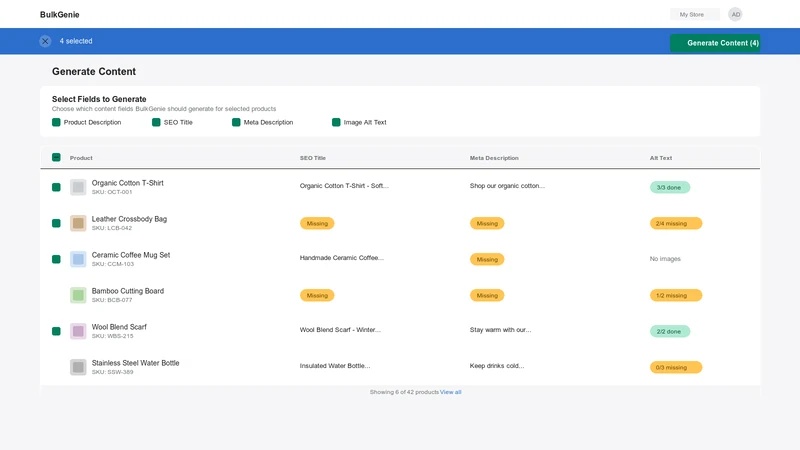Image resolution: width=800 pixels, height=450 pixels.
Task: Toggle the Product Description checkbox
Action: [56, 122]
